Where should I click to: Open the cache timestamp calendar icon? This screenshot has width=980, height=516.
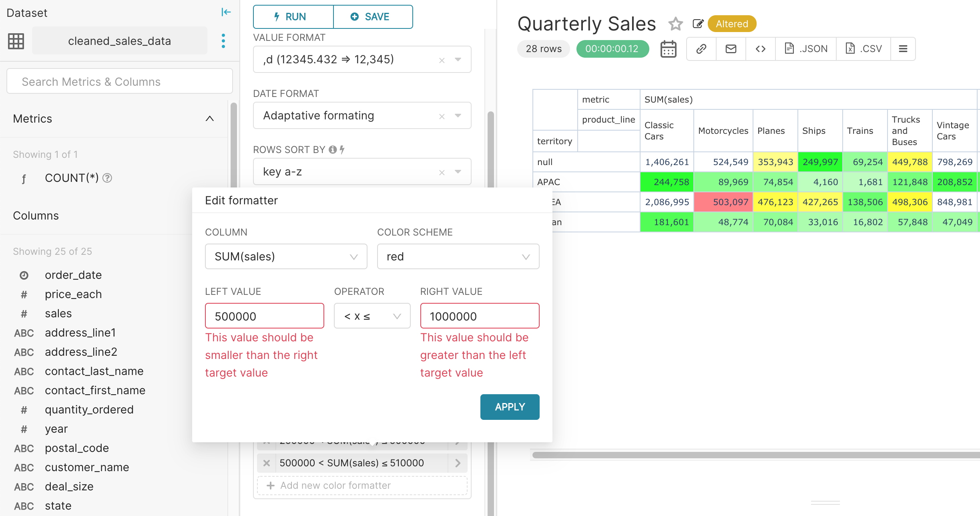(x=669, y=48)
